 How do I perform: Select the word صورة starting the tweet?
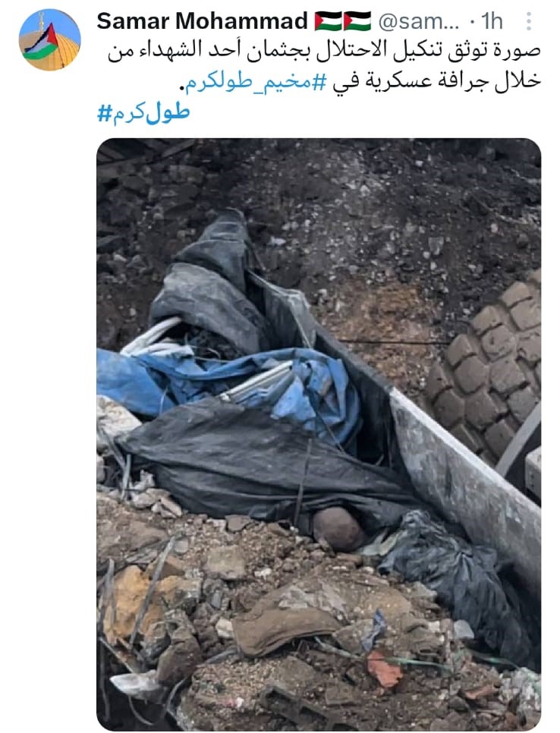(x=520, y=52)
